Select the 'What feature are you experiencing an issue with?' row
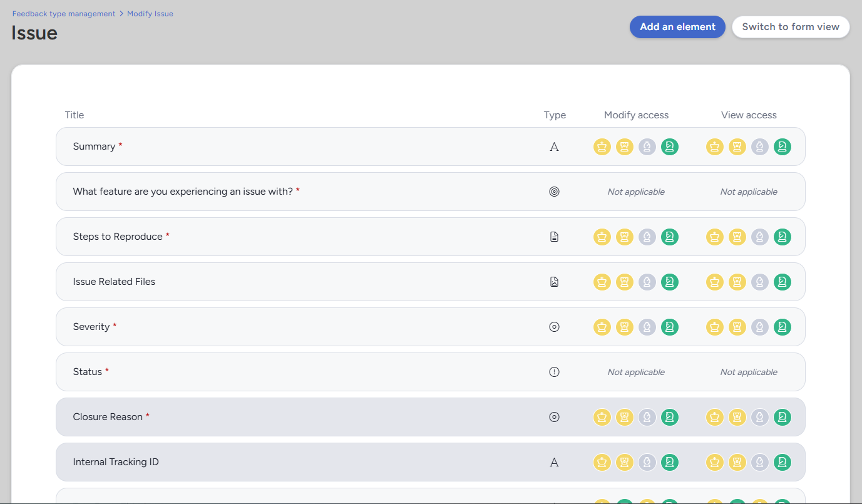Screen dimensions: 862x504 (x=431, y=192)
